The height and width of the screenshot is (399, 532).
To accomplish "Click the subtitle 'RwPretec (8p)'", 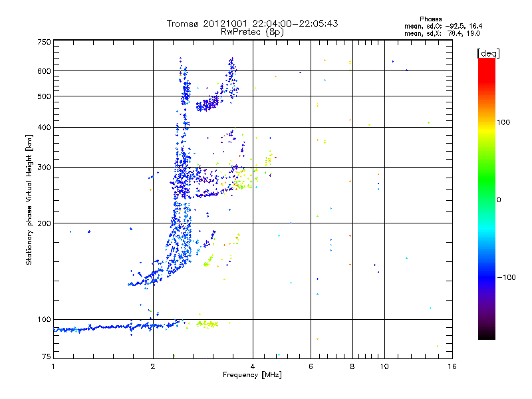I will [252, 32].
